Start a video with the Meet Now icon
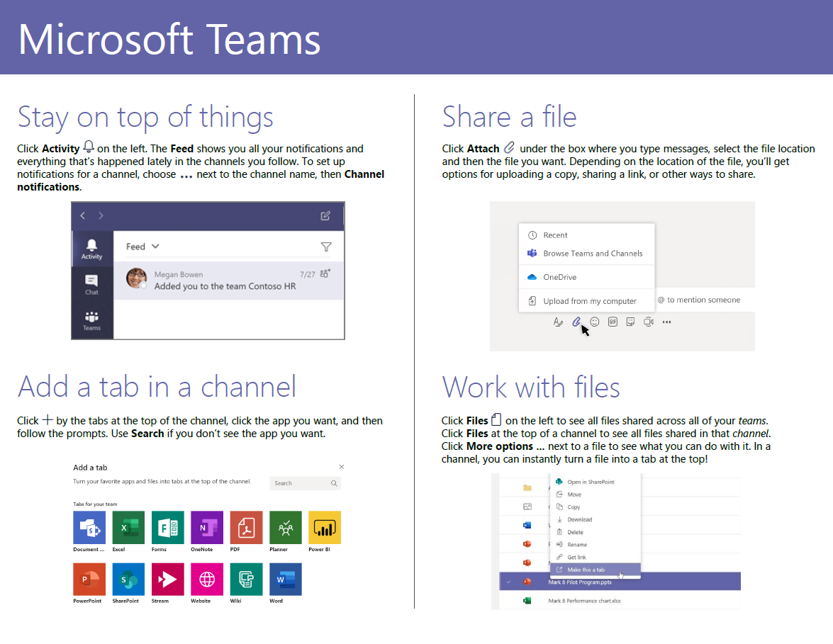Image resolution: width=833 pixels, height=644 pixels. (x=648, y=322)
